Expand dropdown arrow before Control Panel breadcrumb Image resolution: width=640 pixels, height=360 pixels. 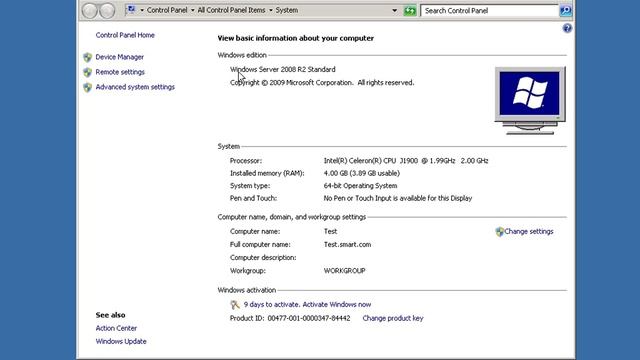tap(142, 10)
